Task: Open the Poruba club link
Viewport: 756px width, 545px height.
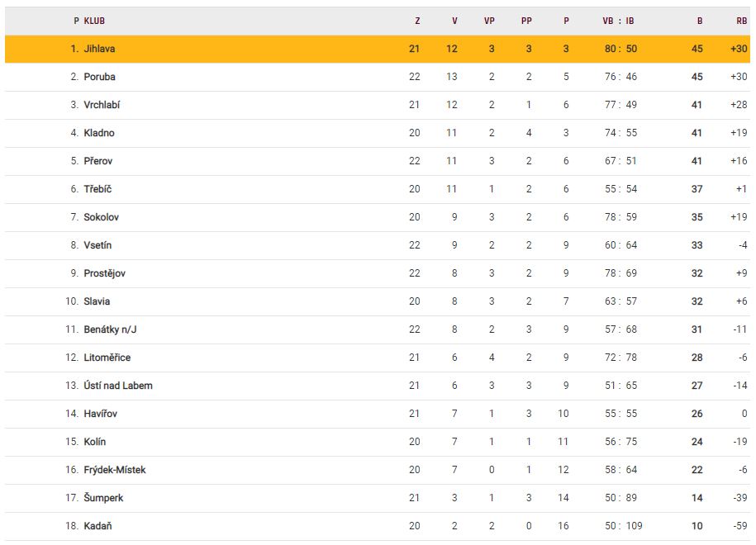Action: pos(99,77)
